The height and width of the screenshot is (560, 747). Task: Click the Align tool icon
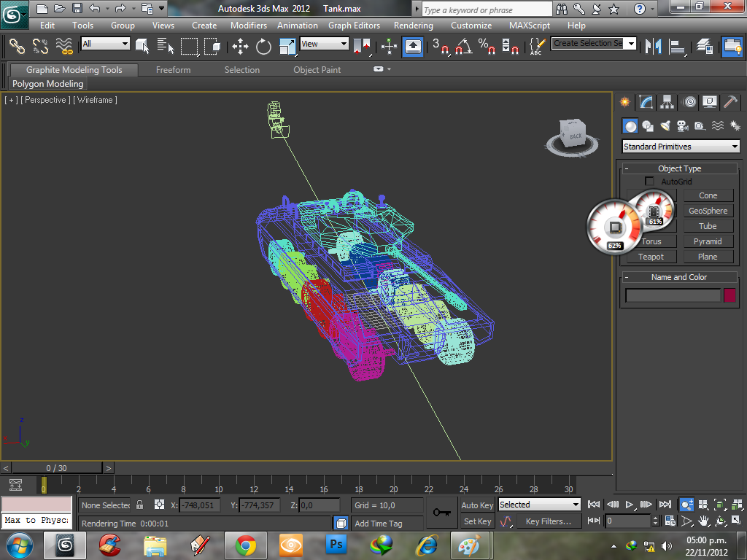point(677,46)
